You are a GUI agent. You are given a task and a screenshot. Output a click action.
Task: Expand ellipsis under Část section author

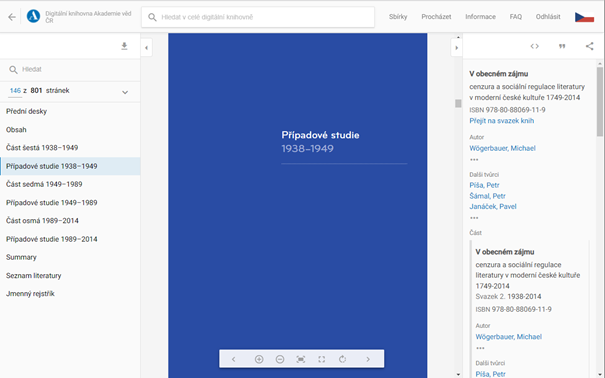(x=480, y=348)
